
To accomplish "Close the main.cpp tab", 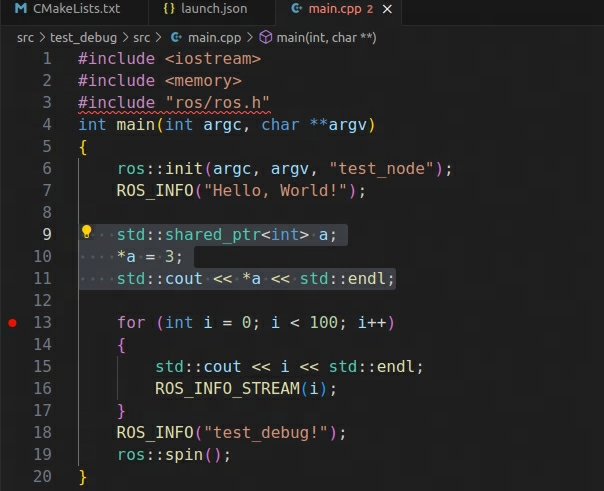I will (x=387, y=9).
